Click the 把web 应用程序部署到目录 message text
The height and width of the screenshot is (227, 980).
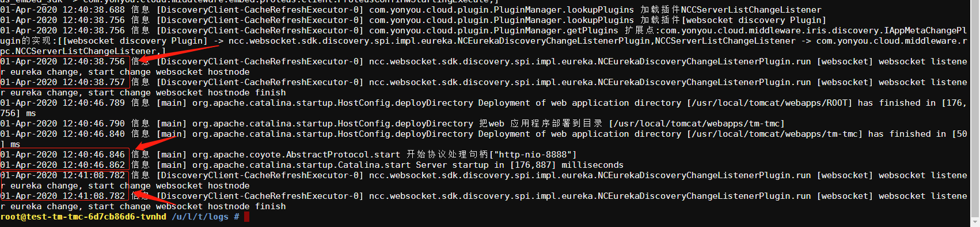[541, 124]
